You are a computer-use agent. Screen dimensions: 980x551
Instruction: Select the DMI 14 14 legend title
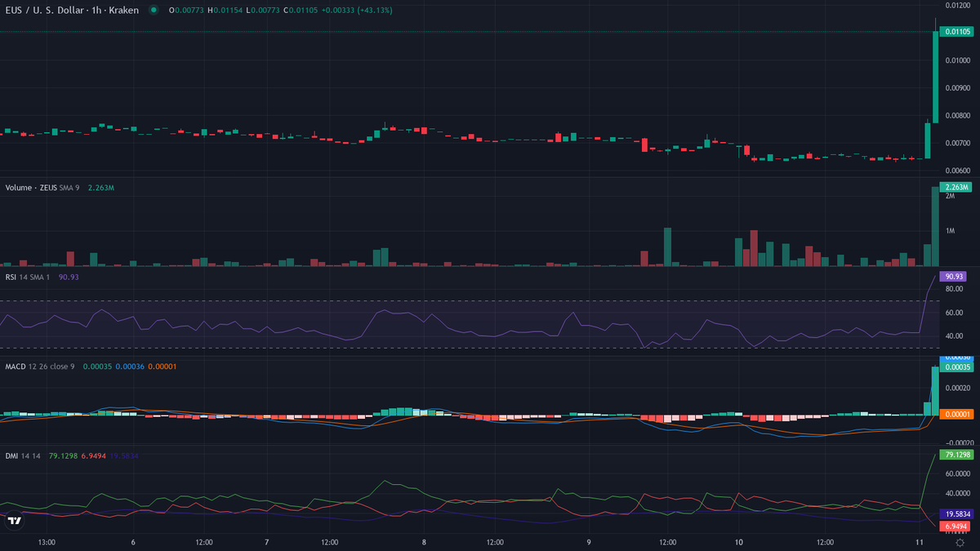click(x=24, y=455)
